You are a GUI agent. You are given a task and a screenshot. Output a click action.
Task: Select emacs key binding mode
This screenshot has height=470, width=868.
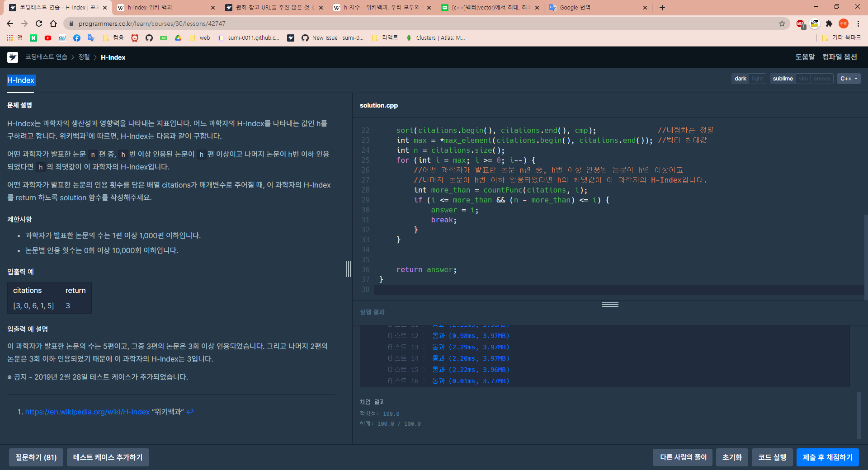pos(822,79)
